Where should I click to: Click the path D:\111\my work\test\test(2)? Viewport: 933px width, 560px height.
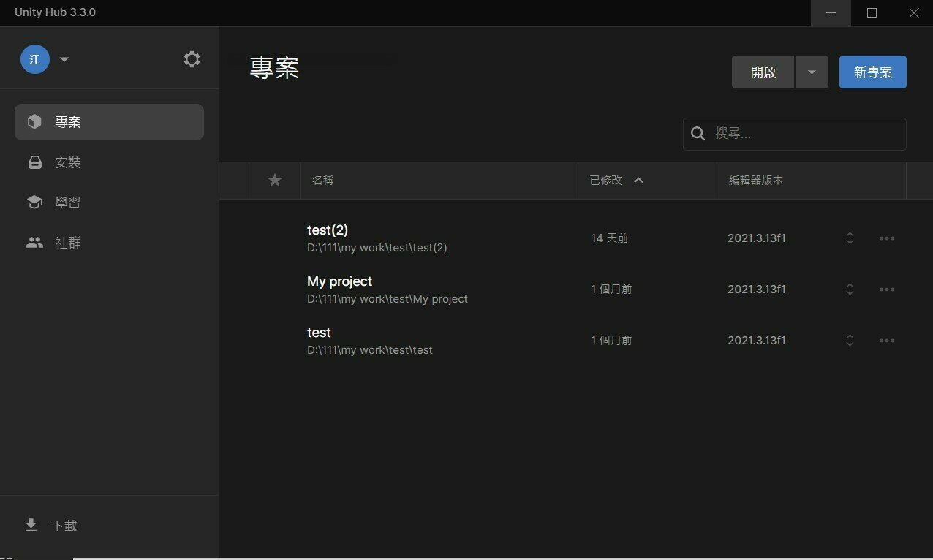click(377, 248)
